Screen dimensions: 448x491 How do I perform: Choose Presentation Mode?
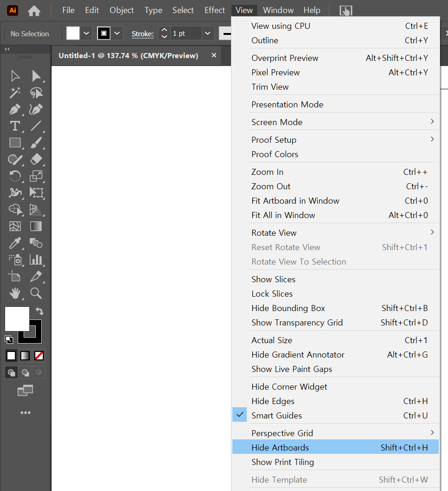click(335, 104)
